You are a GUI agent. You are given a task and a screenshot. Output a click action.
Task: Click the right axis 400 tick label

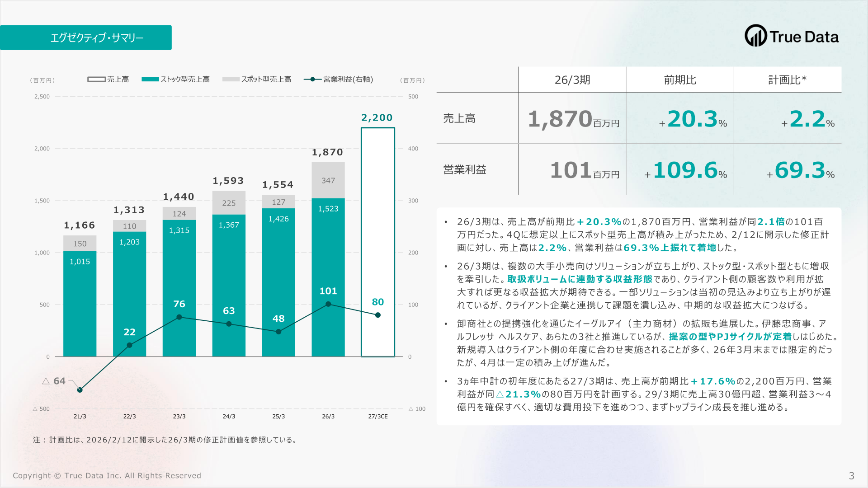tap(413, 149)
